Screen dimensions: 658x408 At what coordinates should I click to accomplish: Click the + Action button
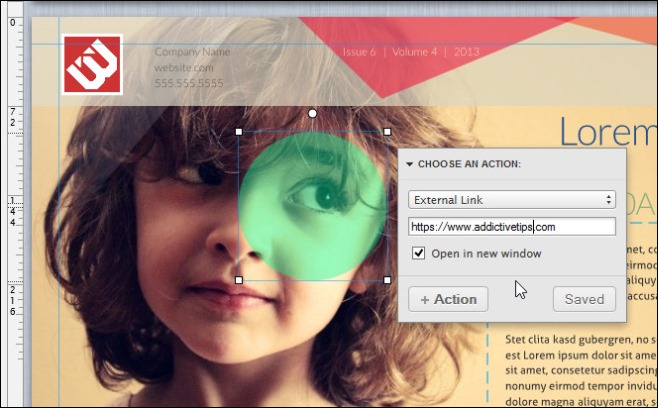[x=448, y=299]
